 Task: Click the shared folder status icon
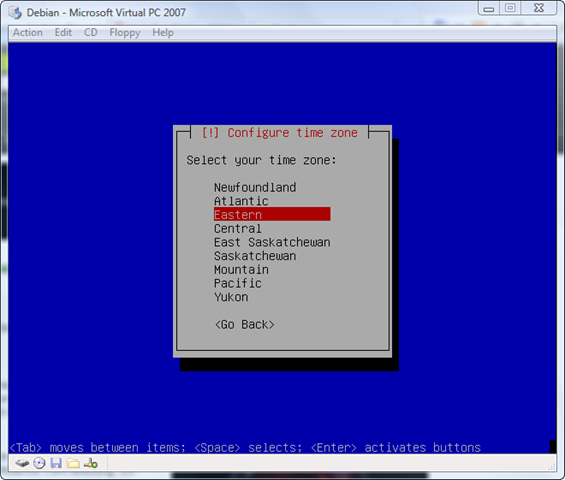tap(73, 463)
